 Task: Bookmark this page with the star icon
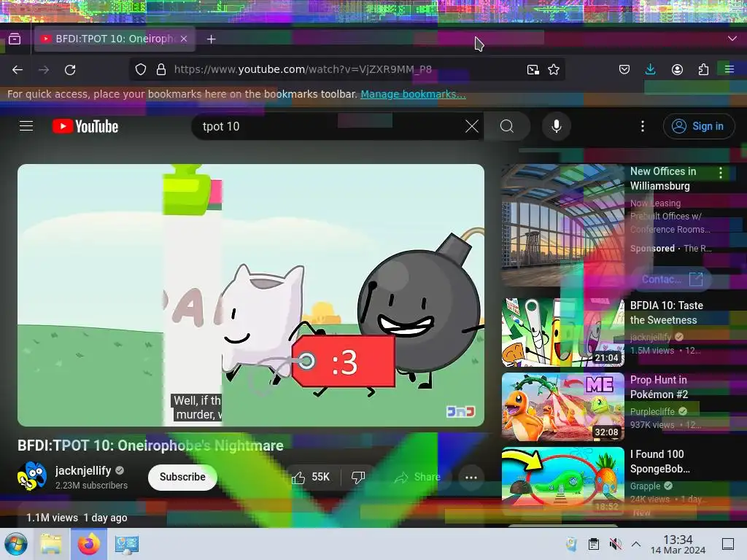coord(554,69)
